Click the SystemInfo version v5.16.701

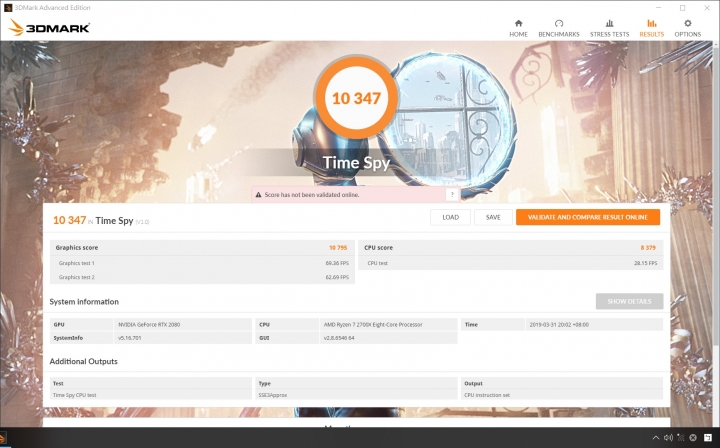(x=129, y=338)
